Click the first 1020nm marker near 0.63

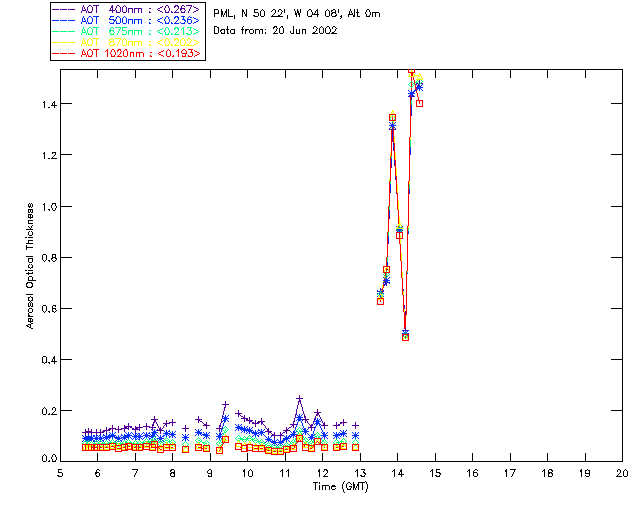click(380, 301)
